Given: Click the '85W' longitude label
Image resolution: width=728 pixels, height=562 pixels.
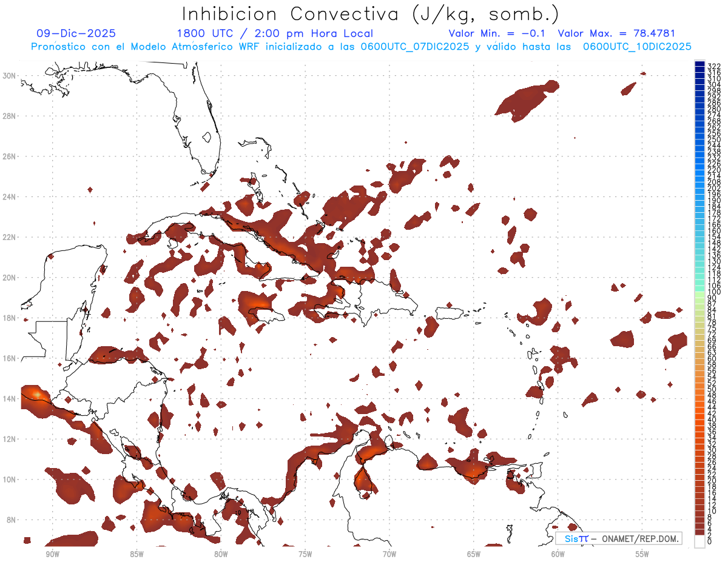Looking at the screenshot, I should pyautogui.click(x=136, y=554).
